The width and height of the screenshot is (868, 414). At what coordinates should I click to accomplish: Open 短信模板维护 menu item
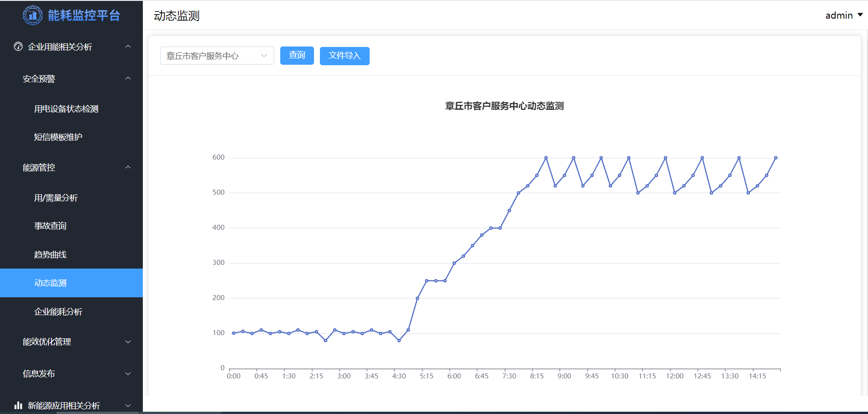(x=58, y=137)
